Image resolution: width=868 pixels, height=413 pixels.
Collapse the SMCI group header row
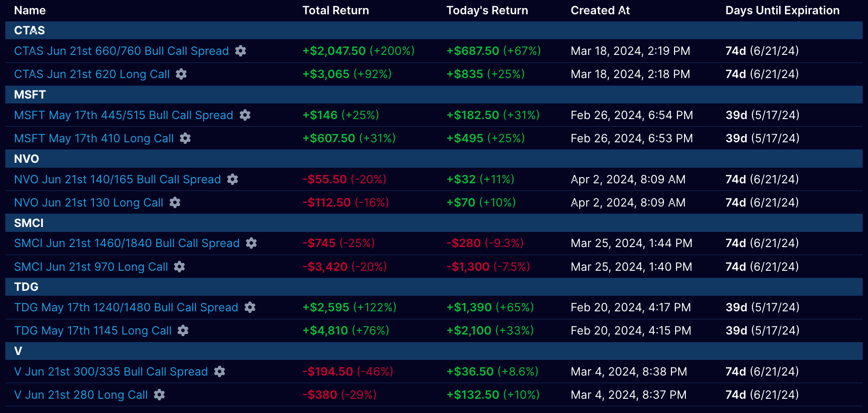coord(434,223)
